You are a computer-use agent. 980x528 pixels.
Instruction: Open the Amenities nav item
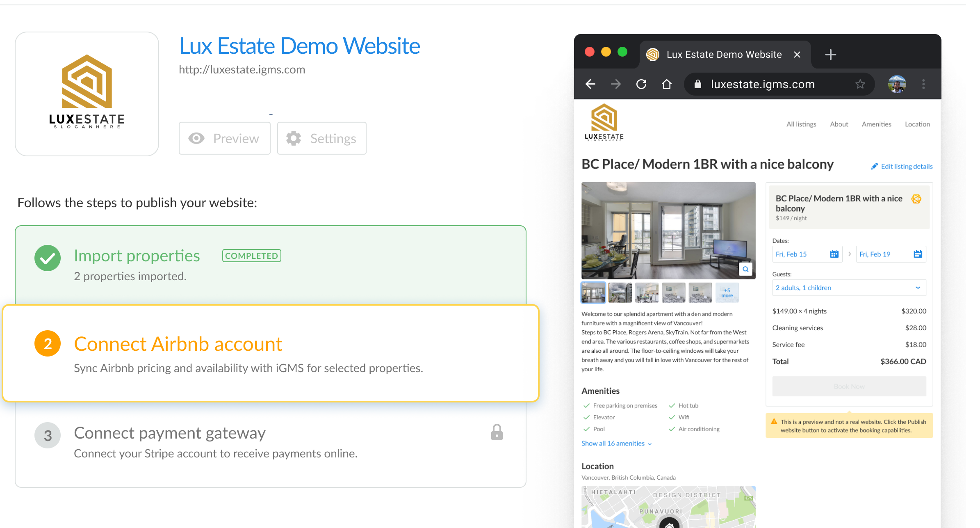pyautogui.click(x=876, y=124)
